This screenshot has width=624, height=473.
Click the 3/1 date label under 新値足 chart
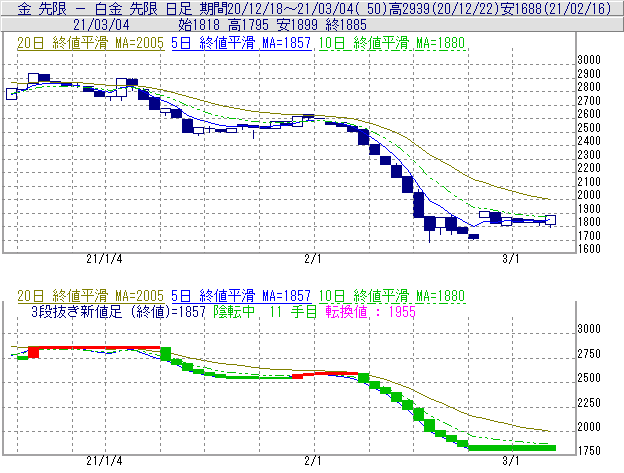point(511,461)
